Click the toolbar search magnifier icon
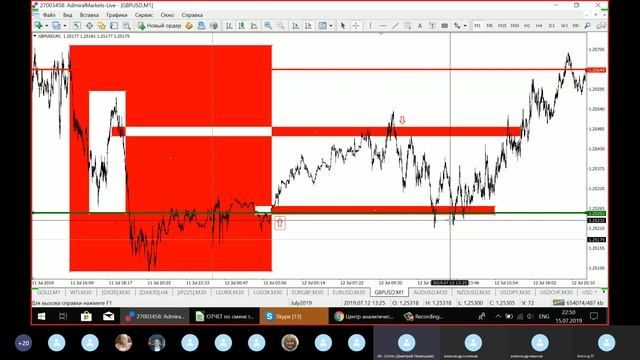640x360 pixels. coord(587,26)
